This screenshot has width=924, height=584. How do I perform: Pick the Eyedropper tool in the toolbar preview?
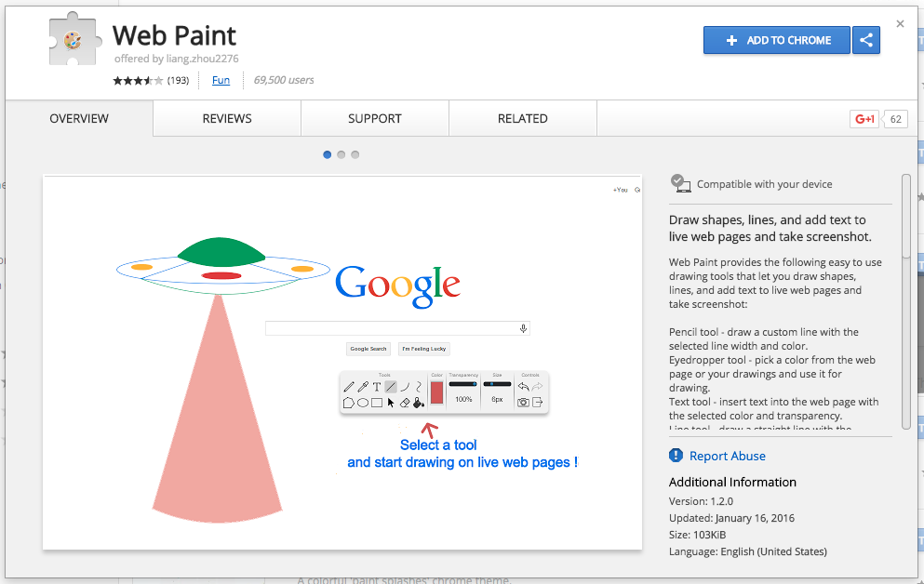(x=363, y=387)
